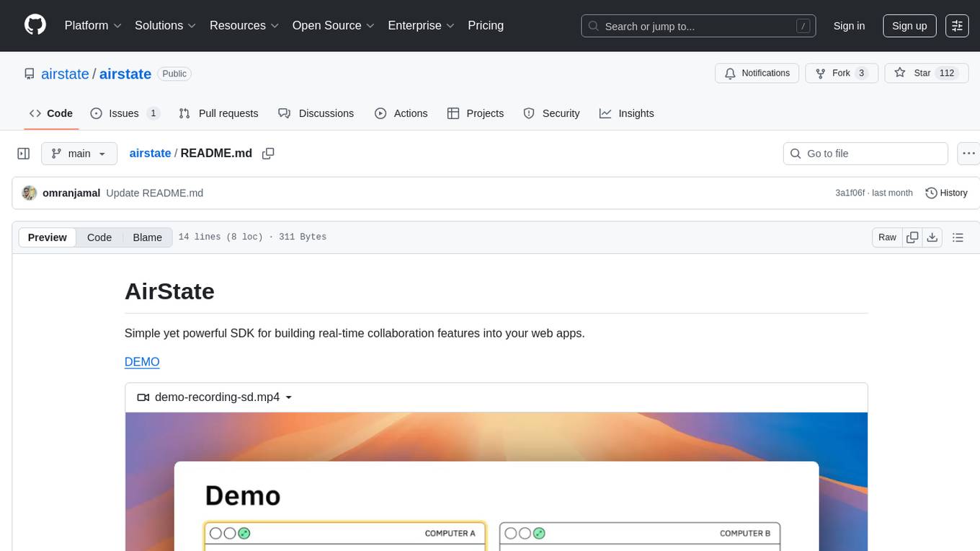Click the Issues count badge 1
Viewport: 980px width, 551px height.
(x=153, y=113)
